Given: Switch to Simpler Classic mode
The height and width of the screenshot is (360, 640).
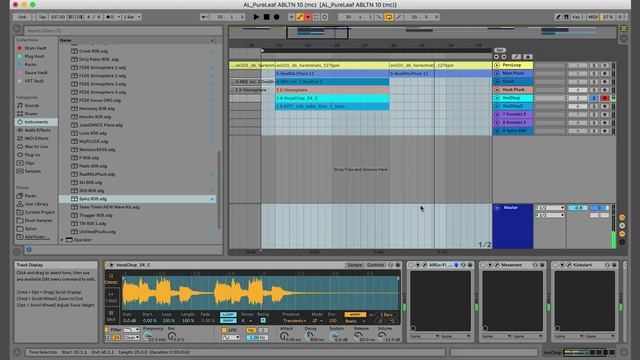Looking at the screenshot, I should tap(111, 279).
